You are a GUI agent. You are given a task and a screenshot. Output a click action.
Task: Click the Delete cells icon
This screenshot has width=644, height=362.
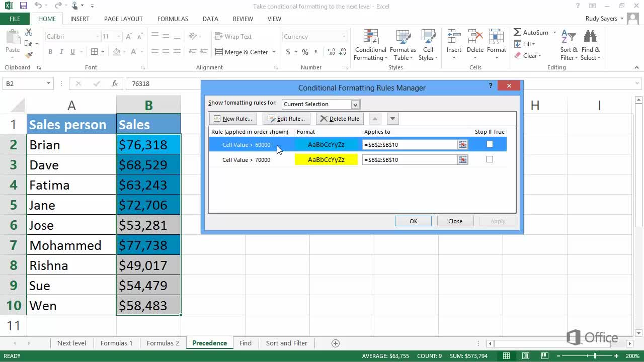tap(475, 37)
